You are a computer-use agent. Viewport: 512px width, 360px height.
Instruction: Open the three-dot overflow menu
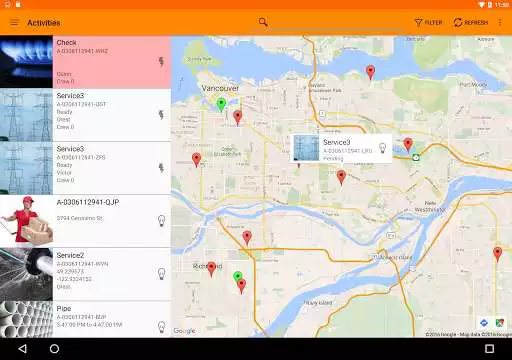(x=500, y=22)
